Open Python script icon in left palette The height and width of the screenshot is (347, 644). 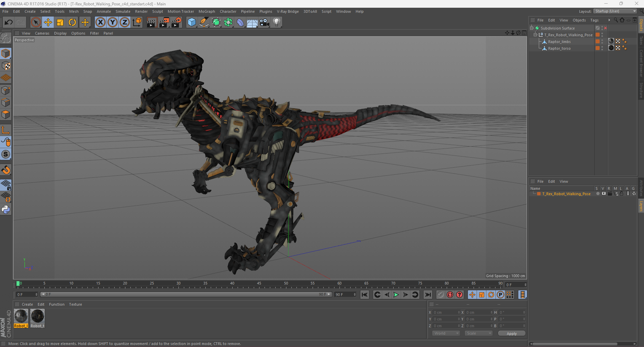tap(6, 210)
